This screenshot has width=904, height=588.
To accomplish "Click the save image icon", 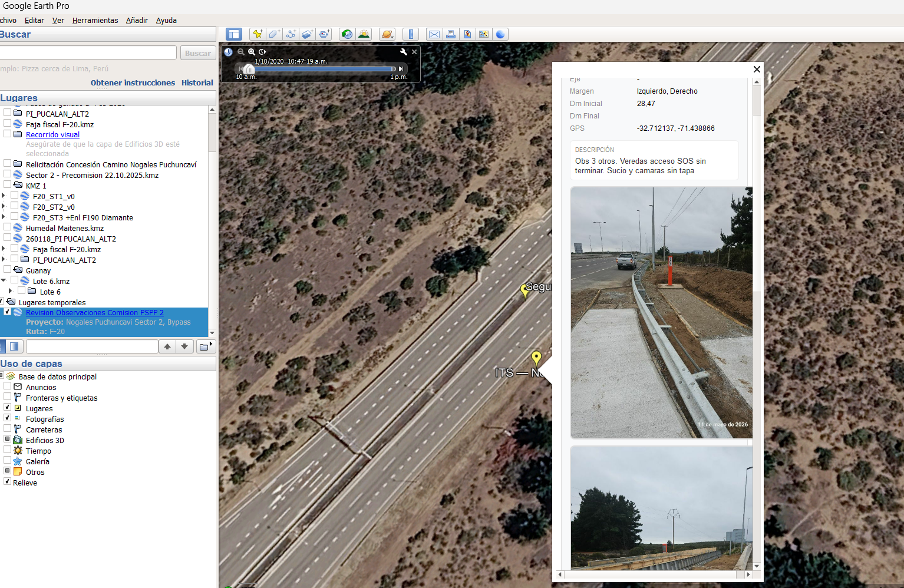I will pos(467,34).
